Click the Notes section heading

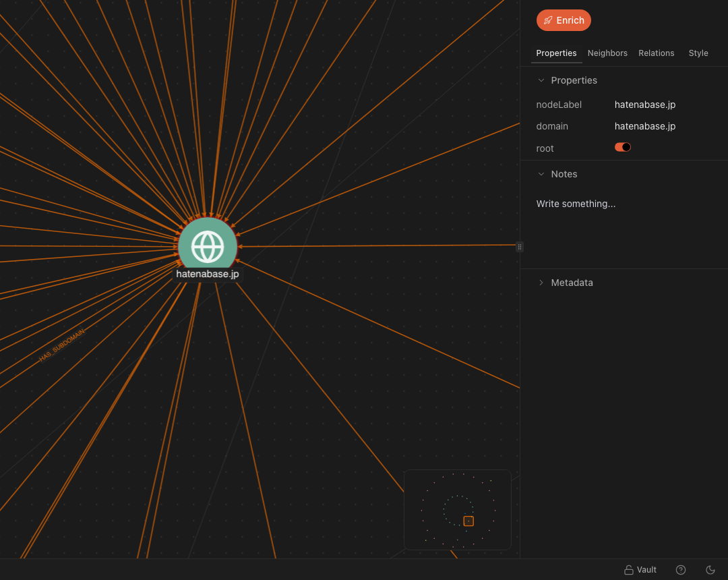click(564, 174)
